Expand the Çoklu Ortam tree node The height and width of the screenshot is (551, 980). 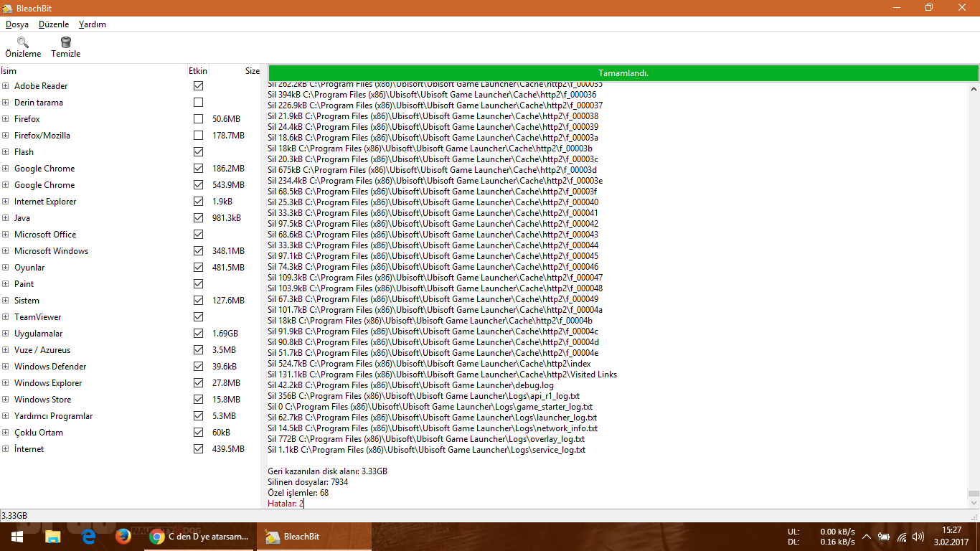[5, 433]
